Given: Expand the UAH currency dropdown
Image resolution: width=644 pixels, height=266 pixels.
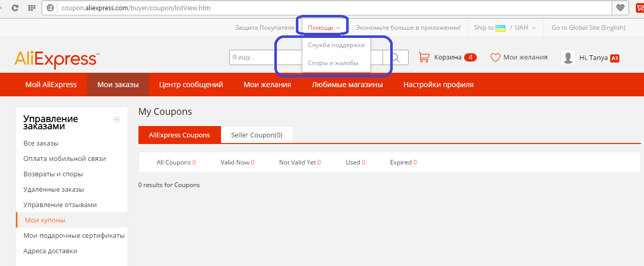Looking at the screenshot, I should 526,28.
